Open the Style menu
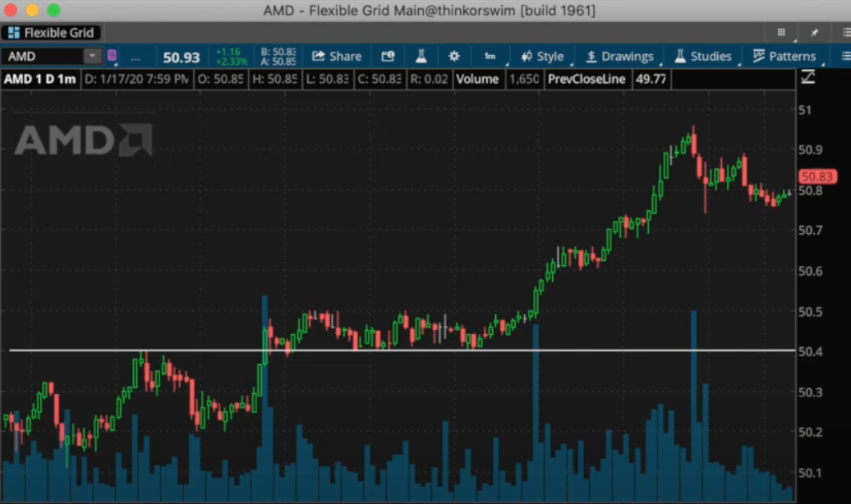Viewport: 851px width, 504px height. pyautogui.click(x=543, y=57)
